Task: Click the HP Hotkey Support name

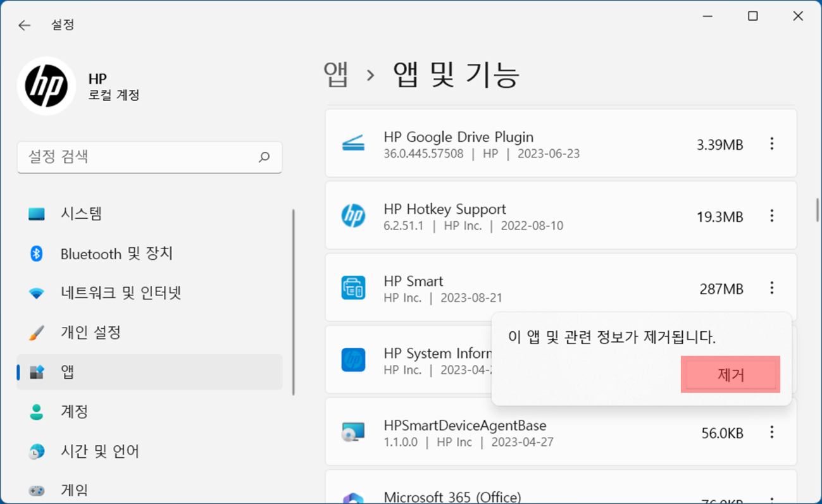Action: coord(445,209)
